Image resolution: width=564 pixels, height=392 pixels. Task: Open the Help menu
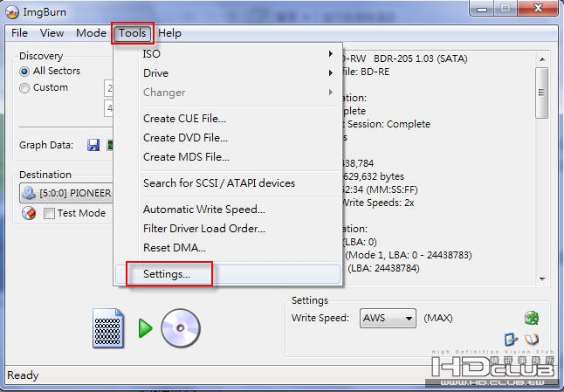click(x=169, y=33)
